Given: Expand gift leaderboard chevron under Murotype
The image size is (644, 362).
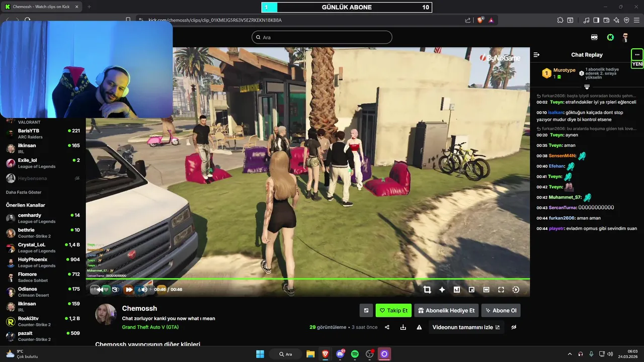Looking at the screenshot, I should coord(587,87).
